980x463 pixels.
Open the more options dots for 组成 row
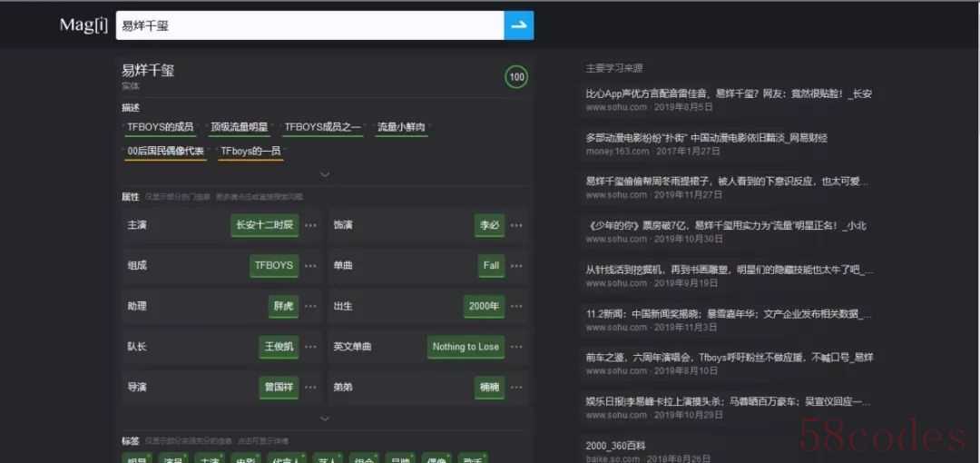(310, 265)
